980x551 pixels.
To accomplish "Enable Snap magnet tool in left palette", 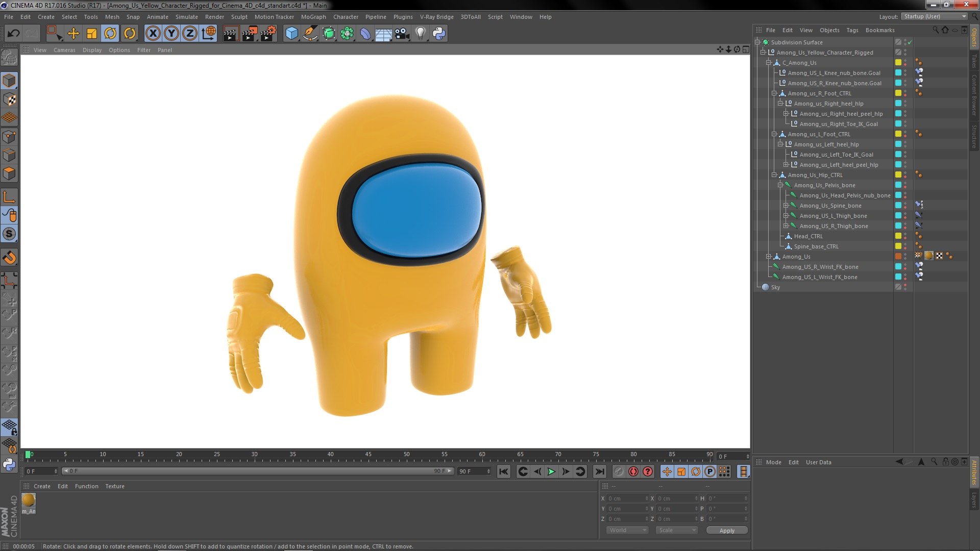I will [9, 258].
